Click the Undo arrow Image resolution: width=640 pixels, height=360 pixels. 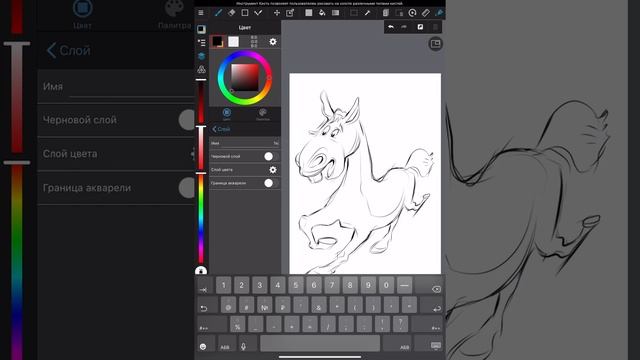[391, 27]
